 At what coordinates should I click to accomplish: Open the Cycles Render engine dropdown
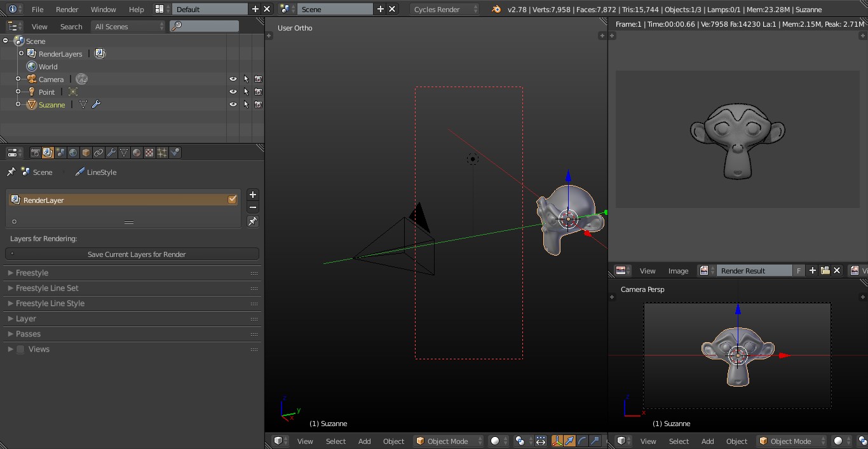click(x=444, y=9)
